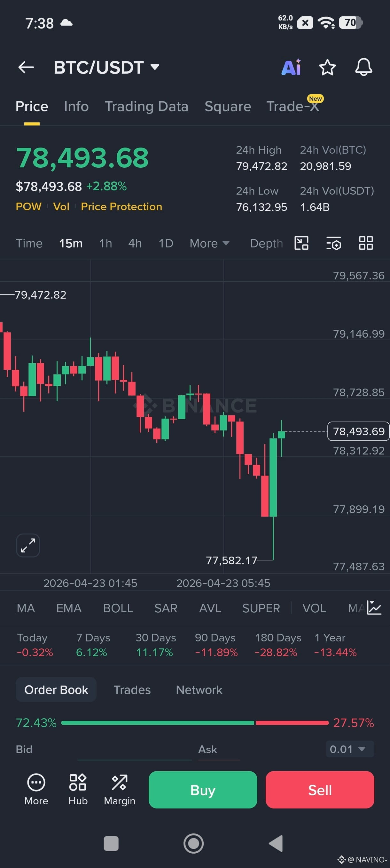This screenshot has width=390, height=868.
Task: Tap the back arrow icon
Action: (26, 68)
